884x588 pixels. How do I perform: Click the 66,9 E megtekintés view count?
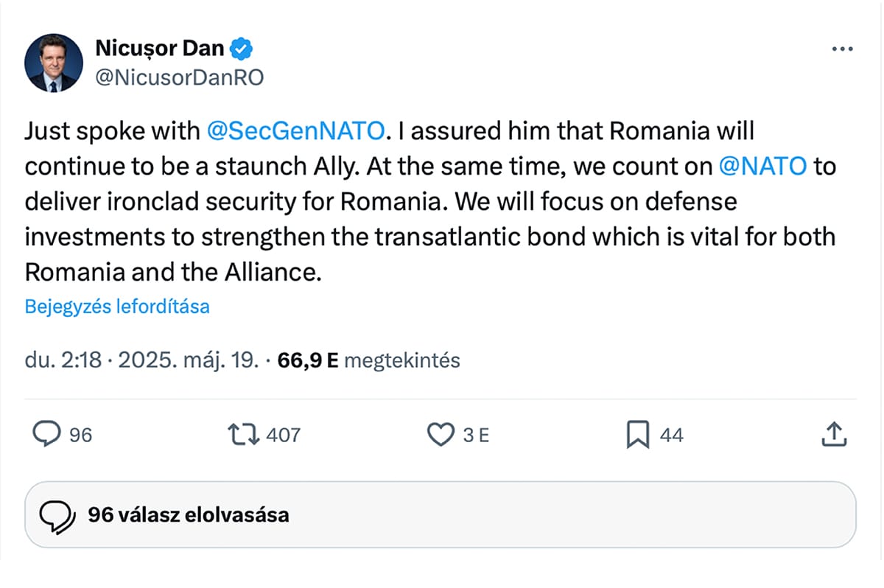click(369, 361)
